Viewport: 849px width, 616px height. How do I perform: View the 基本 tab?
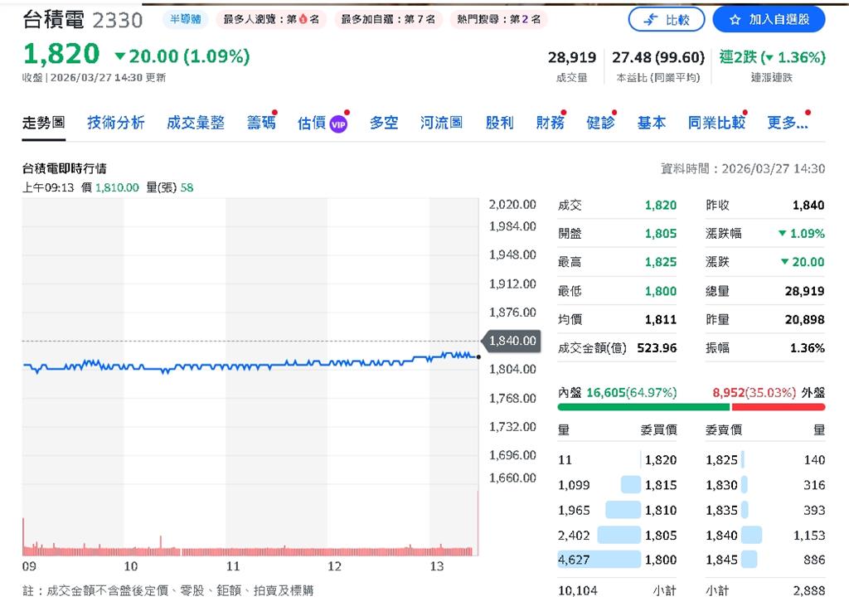click(652, 121)
